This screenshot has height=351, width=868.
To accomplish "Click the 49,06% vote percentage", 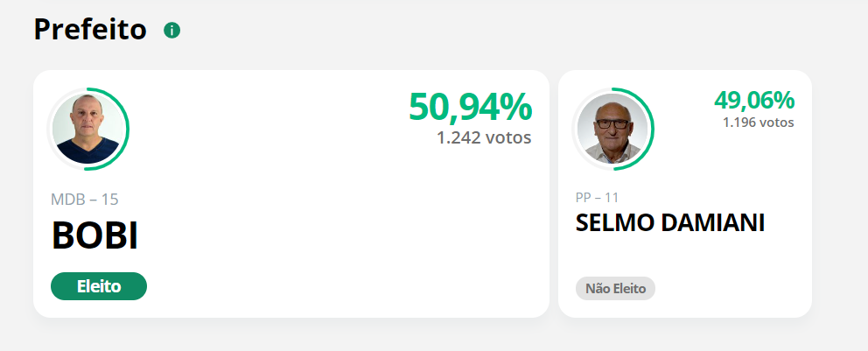I will click(x=753, y=100).
